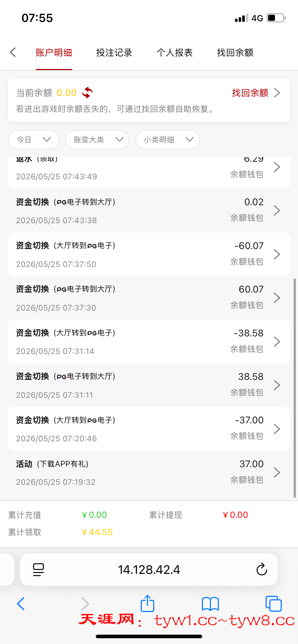Screen dimensions: 298x644
Task: Open the 找回余额 tab in the header
Action: (235, 52)
